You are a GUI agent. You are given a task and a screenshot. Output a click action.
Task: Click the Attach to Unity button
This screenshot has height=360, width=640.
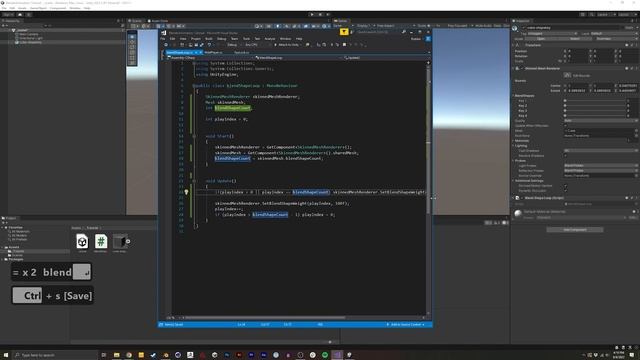[x=287, y=45]
